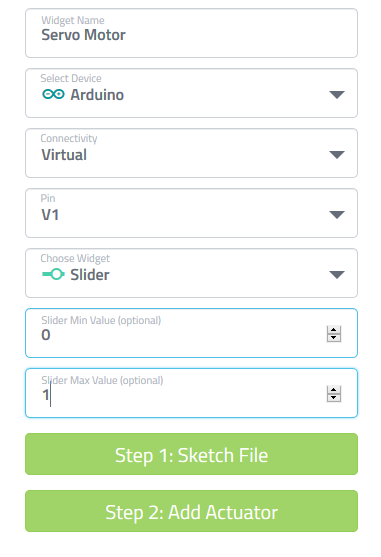
Task: Increase Slider Max Value with up arrow
Action: coord(334,390)
